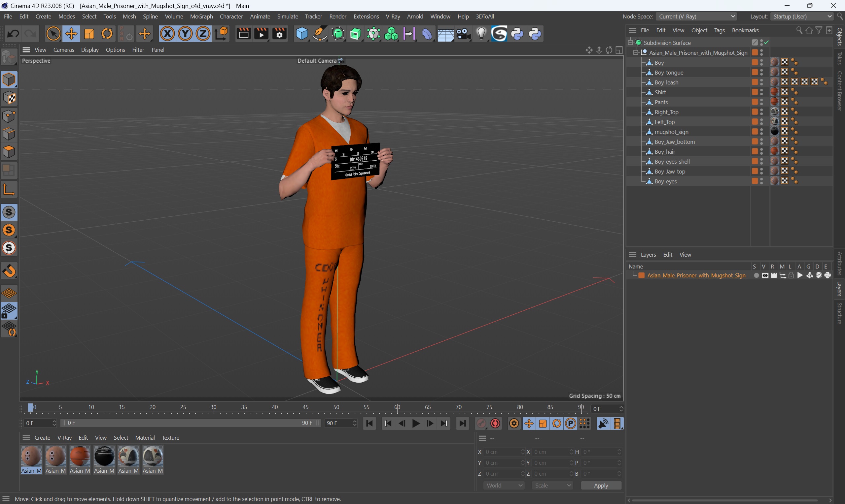Click the Scale tool icon

88,34
